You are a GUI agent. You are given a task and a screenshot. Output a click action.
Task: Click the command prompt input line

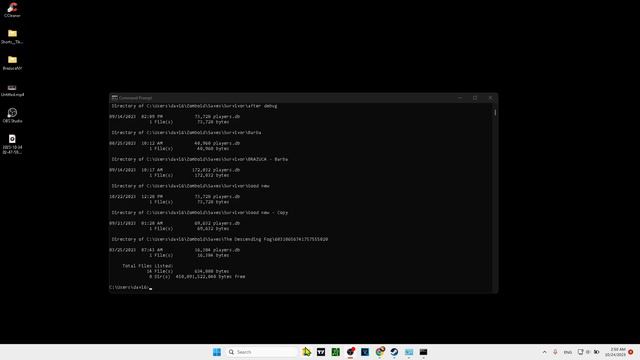pyautogui.click(x=131, y=287)
